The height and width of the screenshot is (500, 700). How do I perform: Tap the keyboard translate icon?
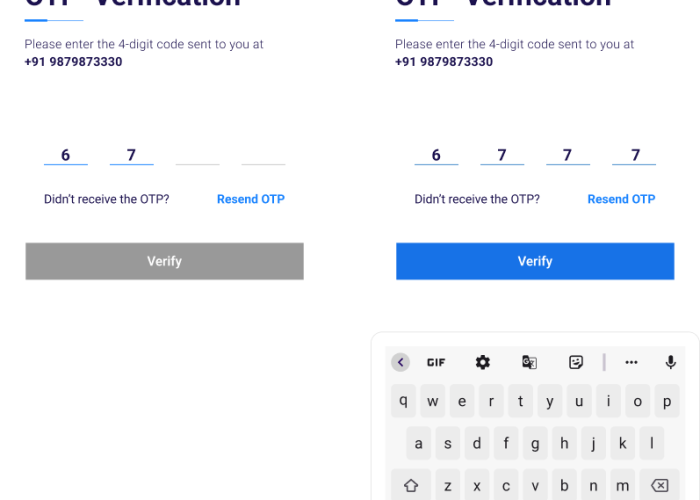[x=529, y=362]
